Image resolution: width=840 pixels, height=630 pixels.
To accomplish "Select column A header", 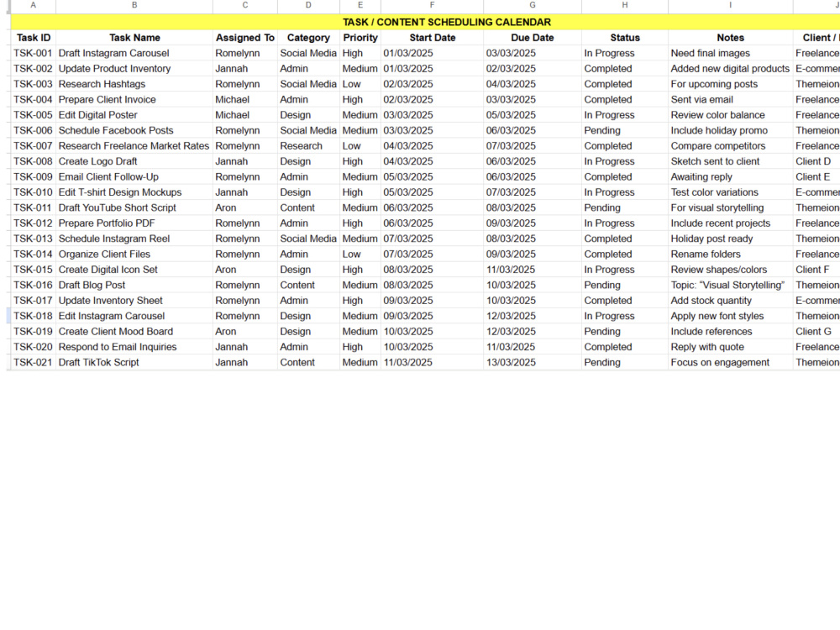I will (x=34, y=5).
